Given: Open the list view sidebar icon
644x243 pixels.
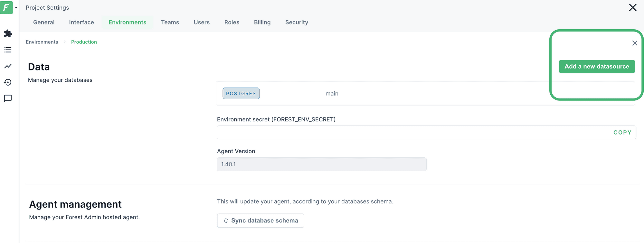Looking at the screenshot, I should point(8,50).
